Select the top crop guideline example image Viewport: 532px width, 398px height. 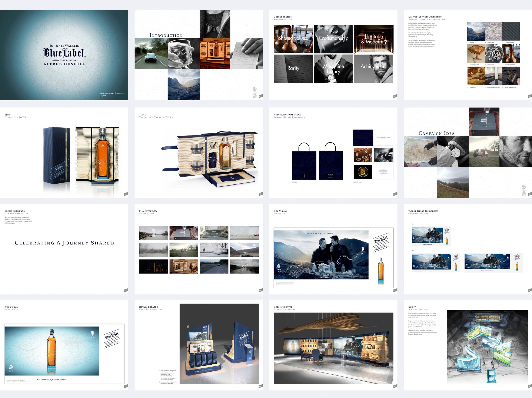(x=432, y=236)
